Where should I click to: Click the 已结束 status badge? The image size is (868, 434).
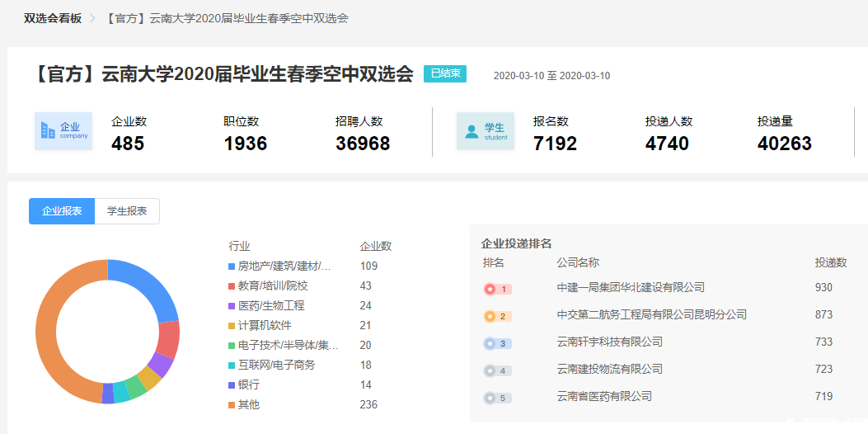click(x=445, y=73)
